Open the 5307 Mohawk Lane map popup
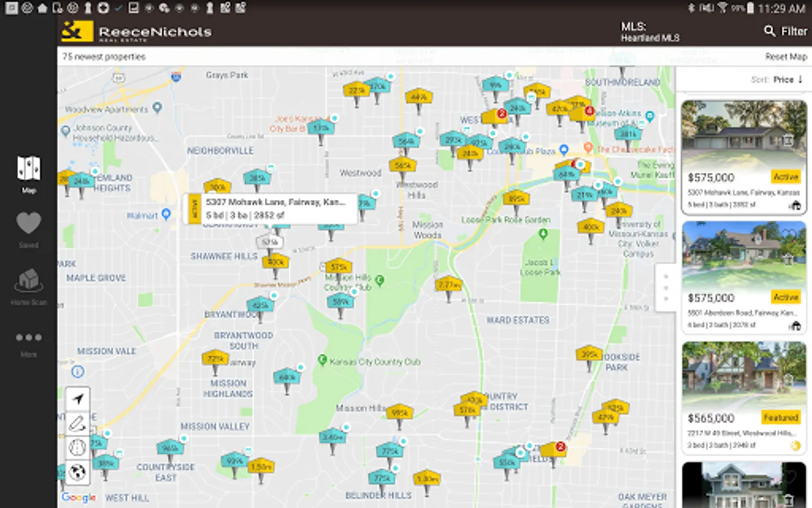Screen dimensions: 812x508 [x=271, y=209]
